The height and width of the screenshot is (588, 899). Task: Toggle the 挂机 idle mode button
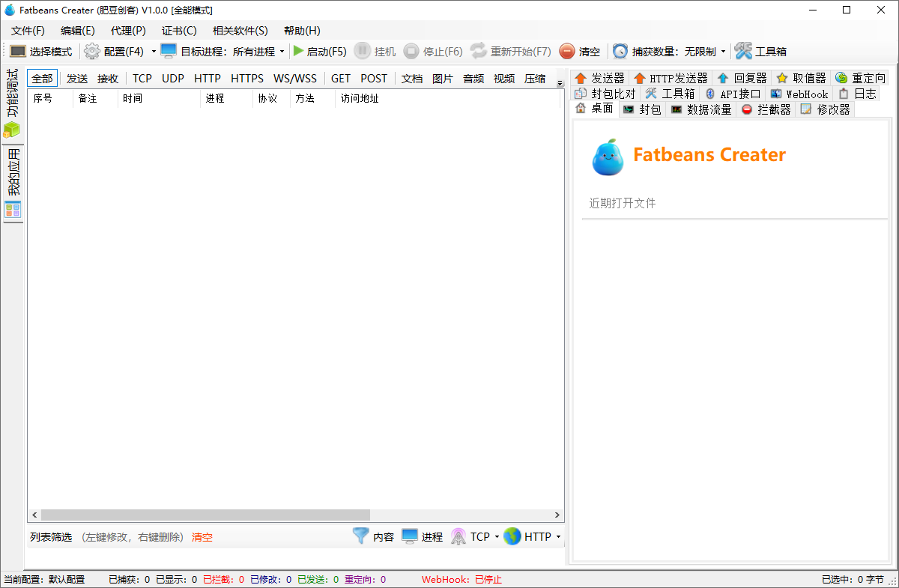(374, 51)
